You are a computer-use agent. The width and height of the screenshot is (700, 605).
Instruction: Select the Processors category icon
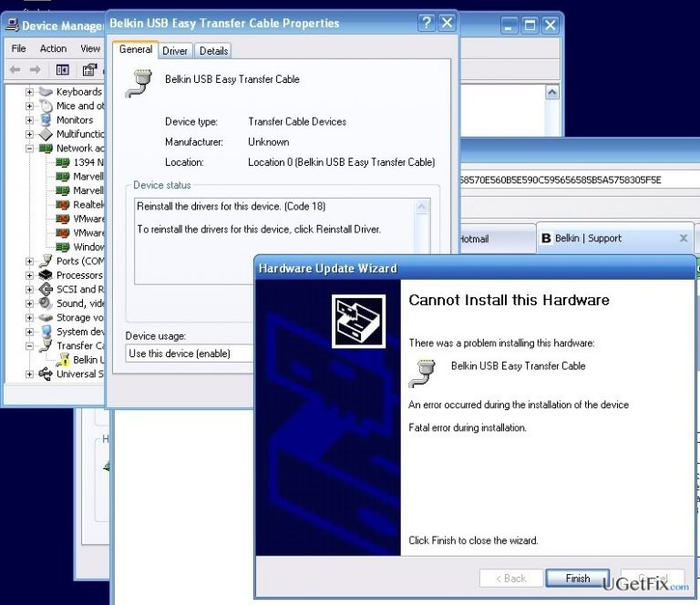click(46, 275)
